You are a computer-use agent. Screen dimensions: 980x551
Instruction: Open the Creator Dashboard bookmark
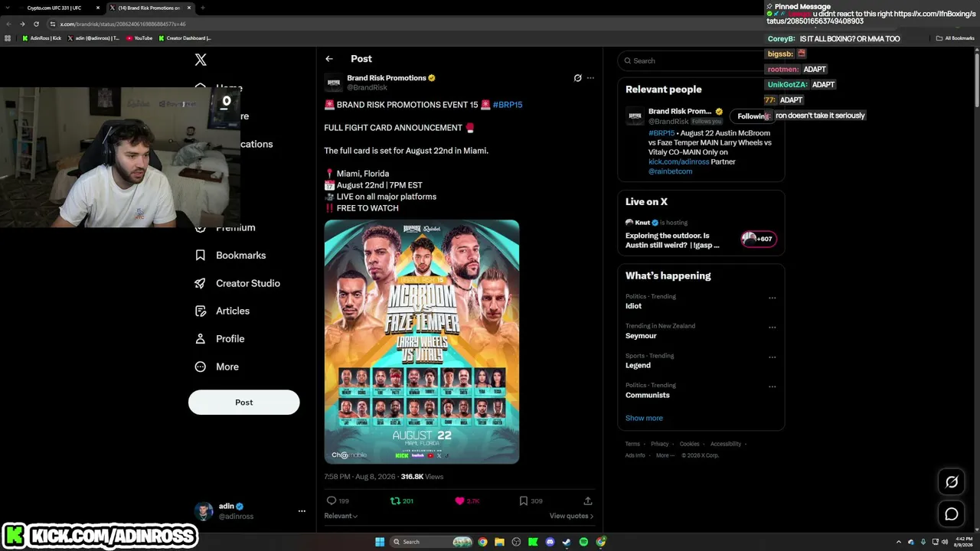coord(185,37)
